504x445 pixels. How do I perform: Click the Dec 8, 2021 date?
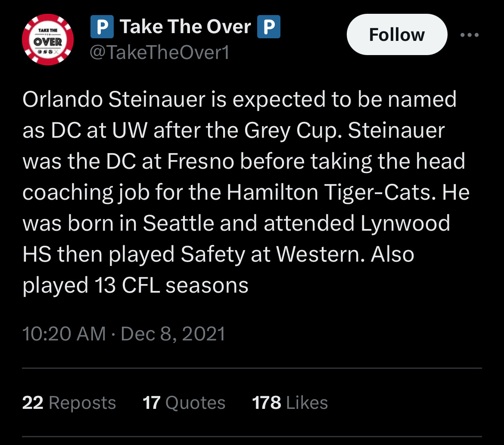(173, 334)
